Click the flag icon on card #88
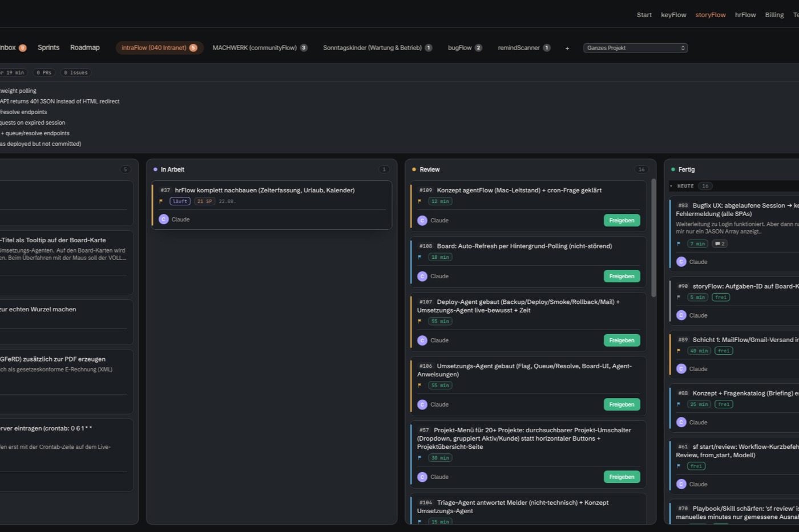799x532 pixels. [679, 404]
